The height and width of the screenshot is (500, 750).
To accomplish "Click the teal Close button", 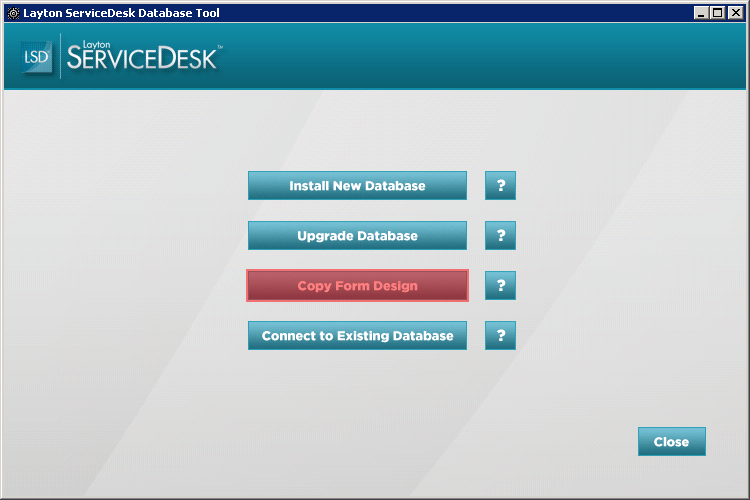I will (672, 442).
